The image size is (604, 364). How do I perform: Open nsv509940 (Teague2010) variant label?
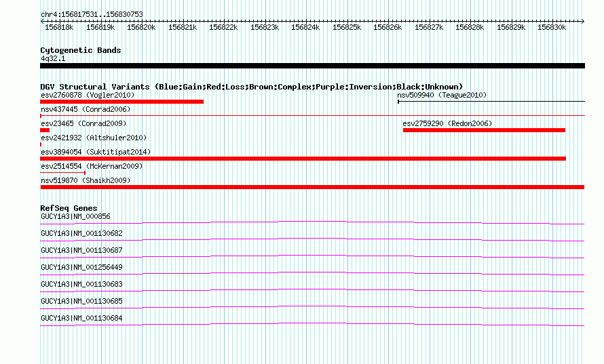click(442, 95)
